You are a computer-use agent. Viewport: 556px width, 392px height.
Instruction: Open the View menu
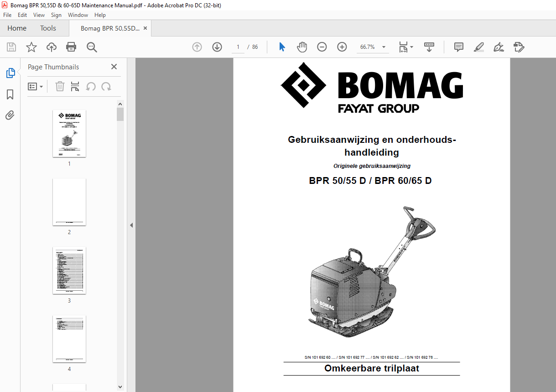[39, 15]
